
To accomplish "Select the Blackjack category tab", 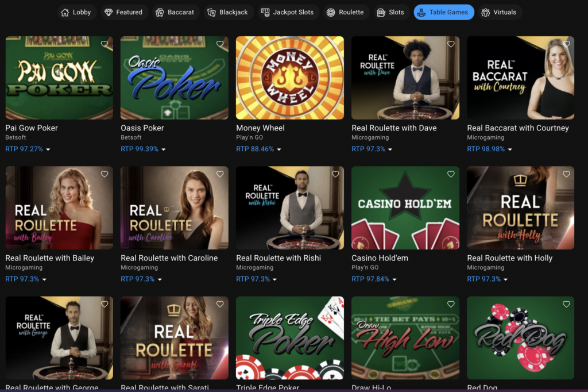I will 229,13.
